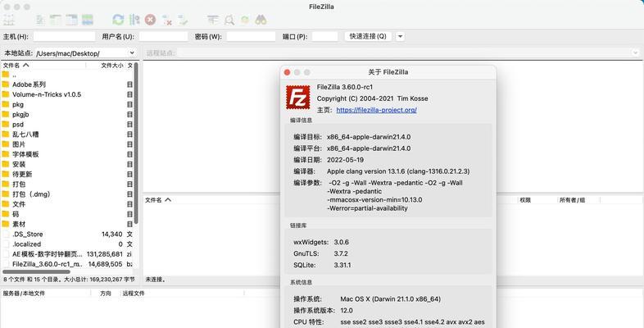
Task: Click the red cancel operation icon
Action: click(150, 20)
